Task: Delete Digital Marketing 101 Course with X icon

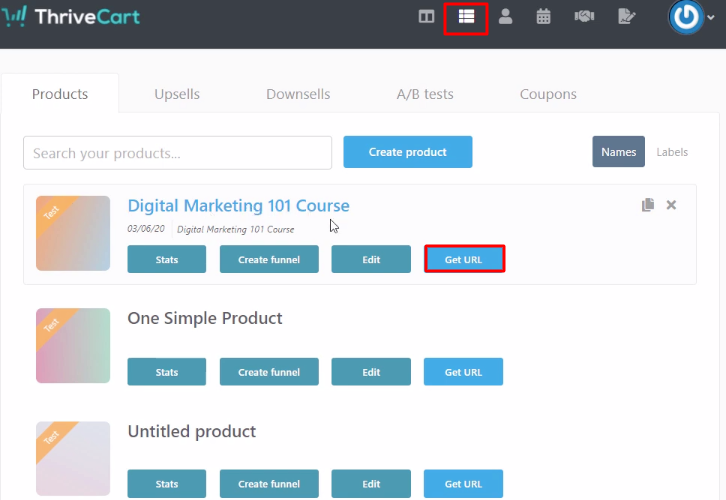Action: point(671,205)
